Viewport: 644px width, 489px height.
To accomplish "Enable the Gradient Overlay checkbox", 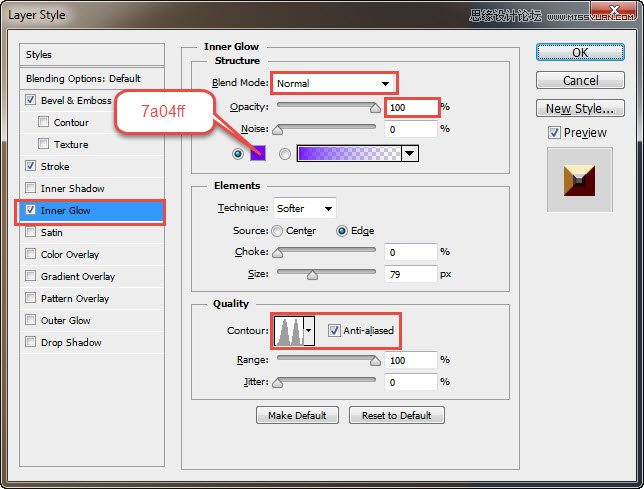I will click(x=30, y=276).
